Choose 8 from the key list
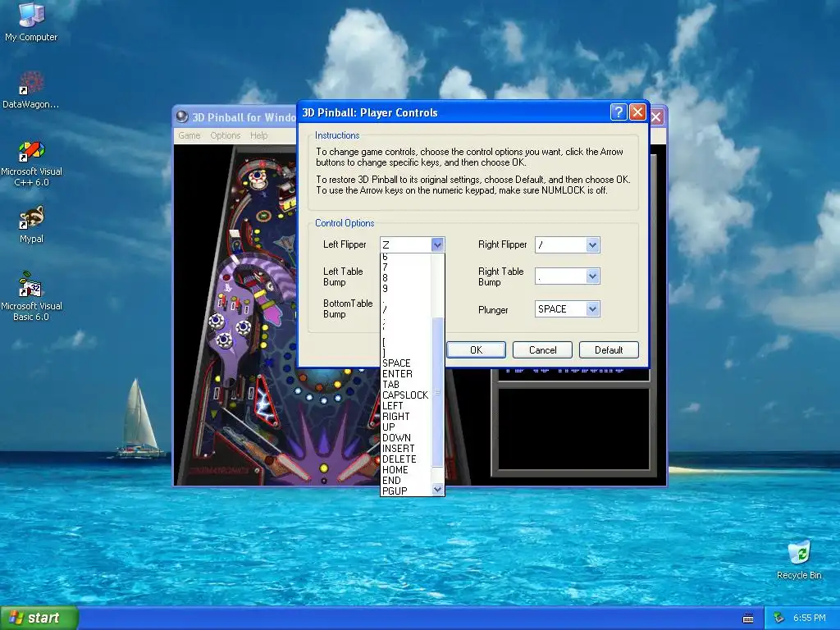The image size is (840, 630). (x=405, y=278)
